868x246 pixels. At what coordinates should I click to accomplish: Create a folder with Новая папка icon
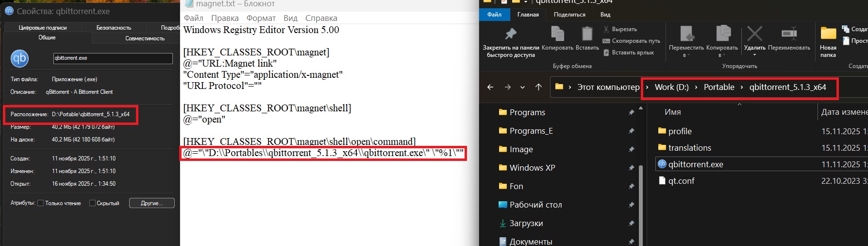(x=828, y=34)
